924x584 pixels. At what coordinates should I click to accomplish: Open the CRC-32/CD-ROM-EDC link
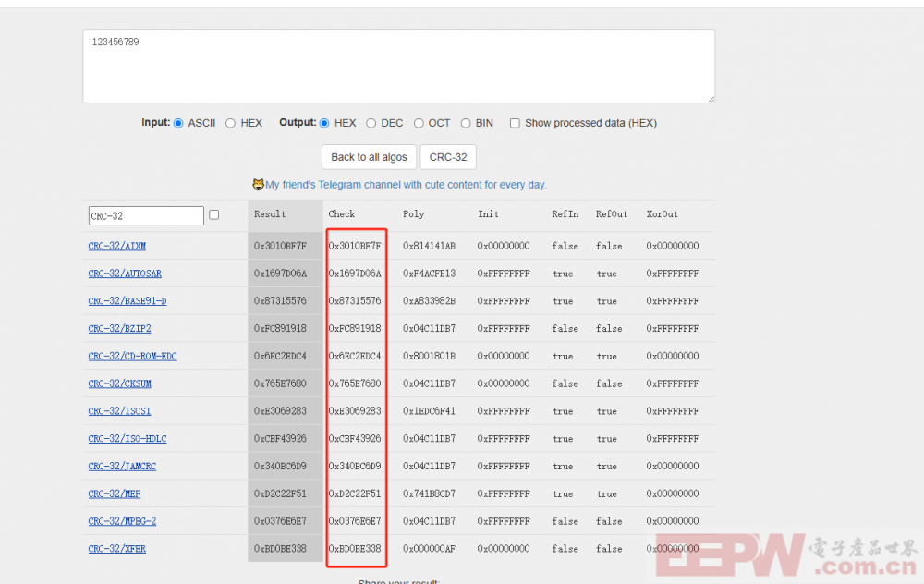pyautogui.click(x=132, y=356)
